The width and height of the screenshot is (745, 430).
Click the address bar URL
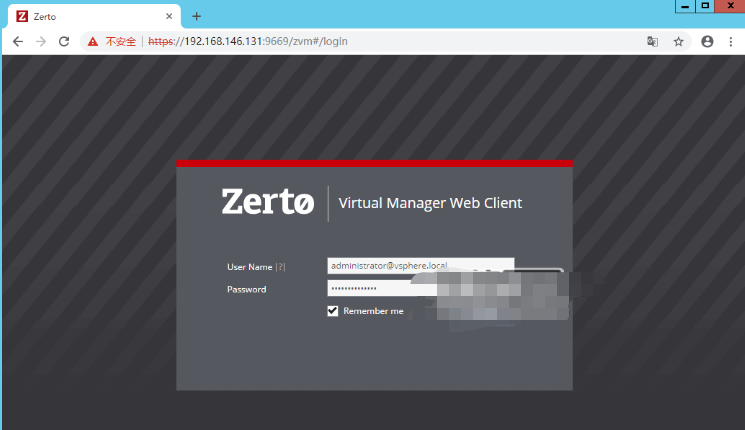coord(248,41)
